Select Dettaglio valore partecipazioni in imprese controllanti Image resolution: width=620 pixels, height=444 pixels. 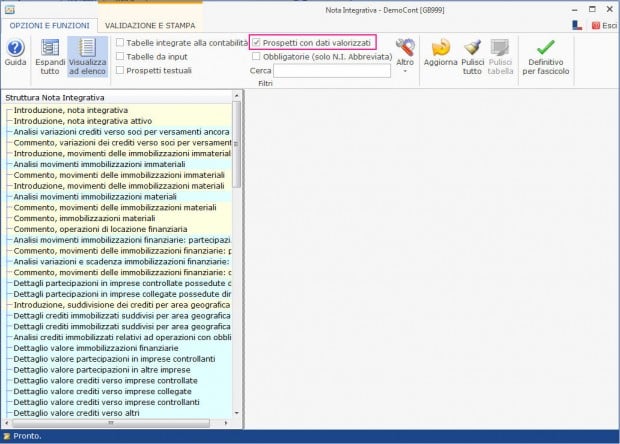[x=114, y=359]
